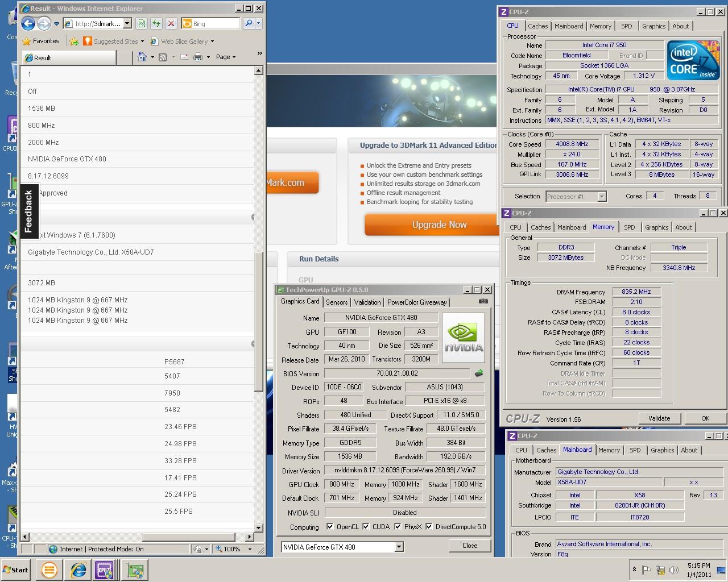The width and height of the screenshot is (728, 582).
Task: Take GPU-Z screenshot with camera icon
Action: point(483,301)
